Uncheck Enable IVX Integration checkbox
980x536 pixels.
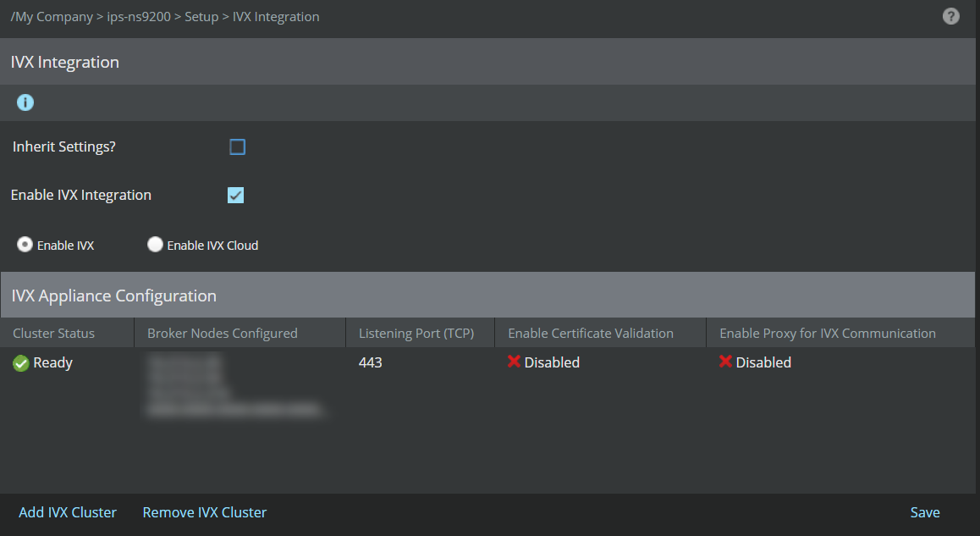pyautogui.click(x=235, y=195)
